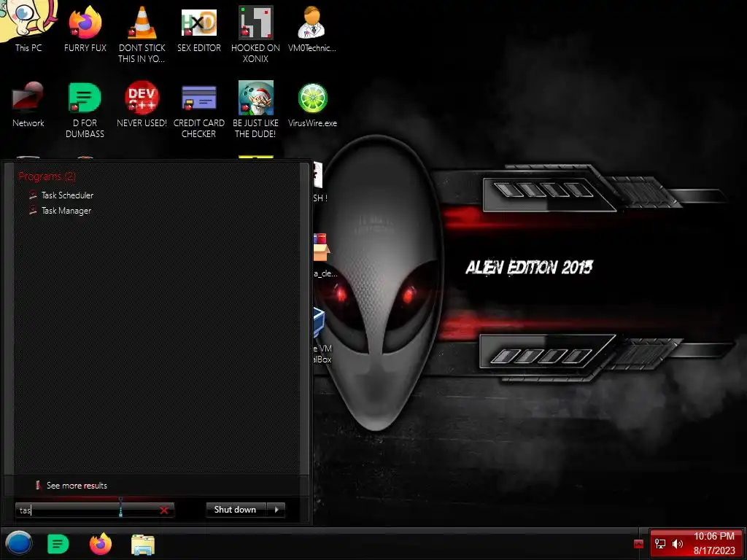Open the VM0Technic... desktop shortcut
The image size is (747, 560).
pyautogui.click(x=312, y=29)
